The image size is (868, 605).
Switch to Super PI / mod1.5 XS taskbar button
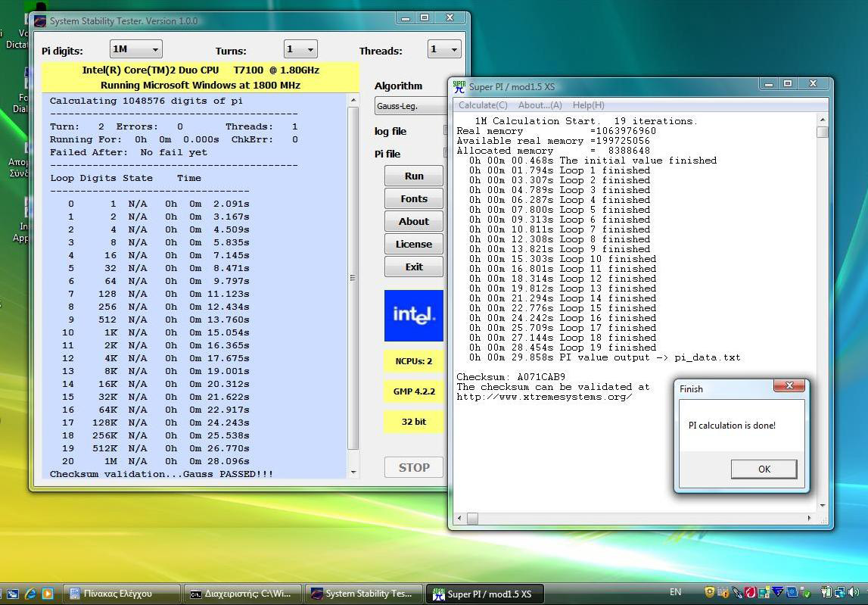[x=484, y=594]
